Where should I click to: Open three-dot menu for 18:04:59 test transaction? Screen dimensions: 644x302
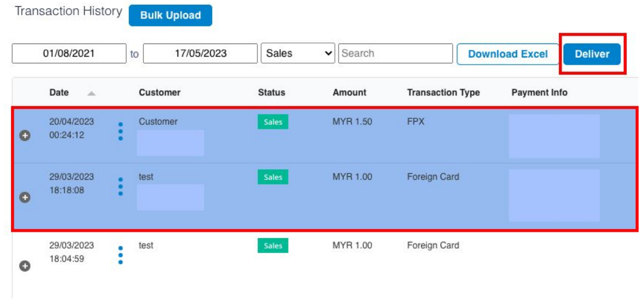point(120,255)
